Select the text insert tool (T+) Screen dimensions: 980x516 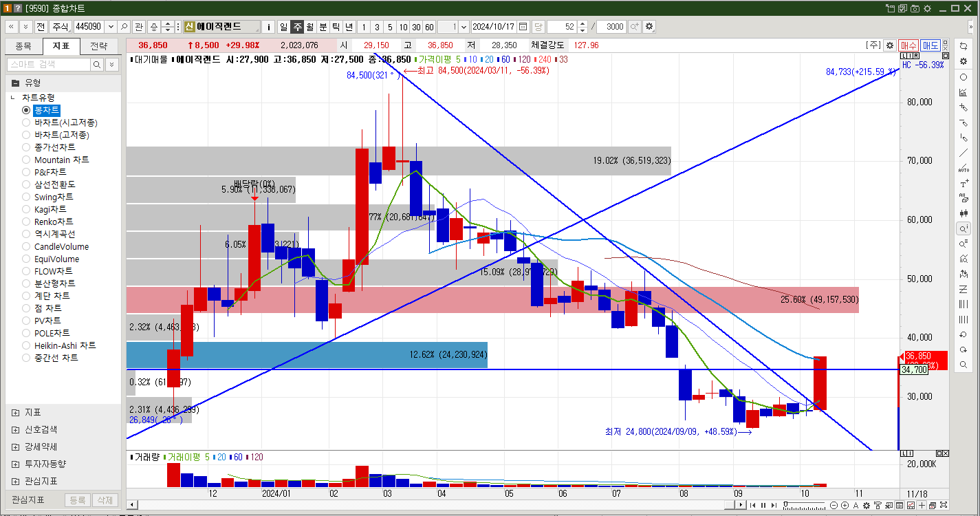(963, 183)
